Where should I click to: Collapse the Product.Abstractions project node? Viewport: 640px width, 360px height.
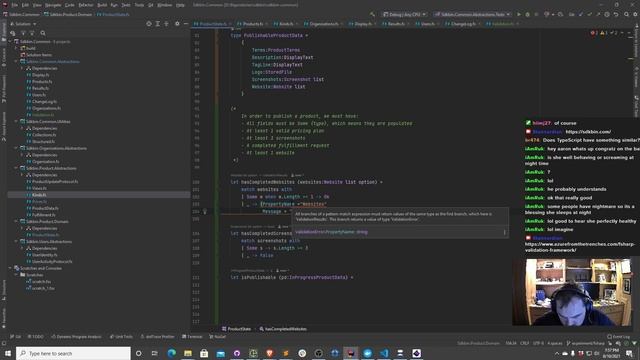tap(17, 168)
